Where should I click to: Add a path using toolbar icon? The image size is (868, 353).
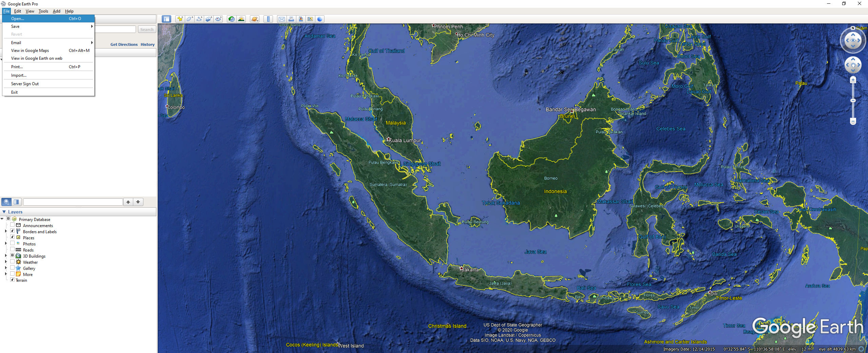[x=199, y=19]
